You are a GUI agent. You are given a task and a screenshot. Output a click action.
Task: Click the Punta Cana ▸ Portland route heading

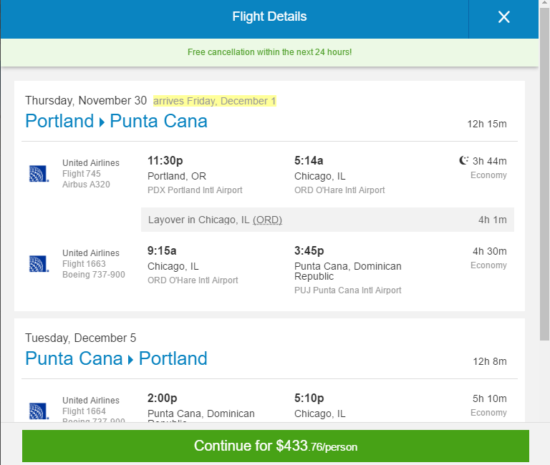pyautogui.click(x=116, y=358)
